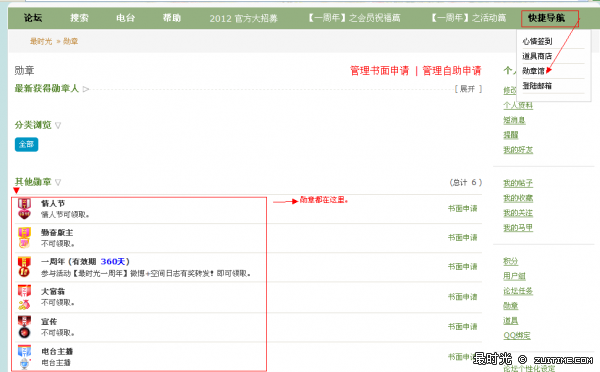Open 2012 官方大招募 nav link
Screen dimensions: 600x372
[x=243, y=18]
